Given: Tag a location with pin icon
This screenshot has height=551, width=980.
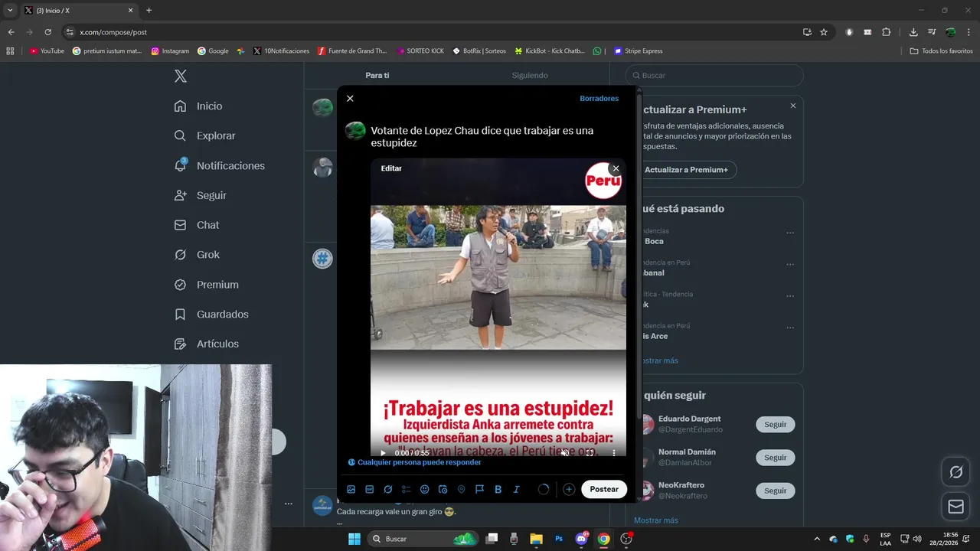Looking at the screenshot, I should click(462, 489).
